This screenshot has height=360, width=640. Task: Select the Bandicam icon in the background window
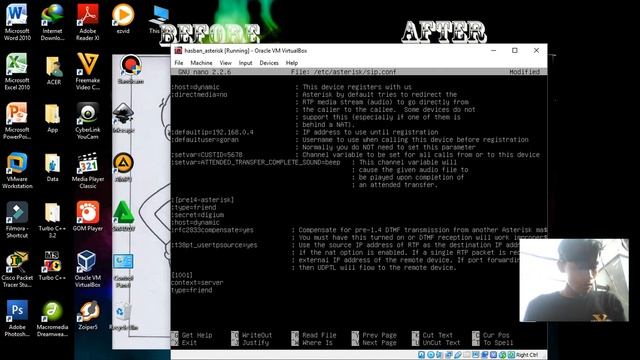pos(131,69)
